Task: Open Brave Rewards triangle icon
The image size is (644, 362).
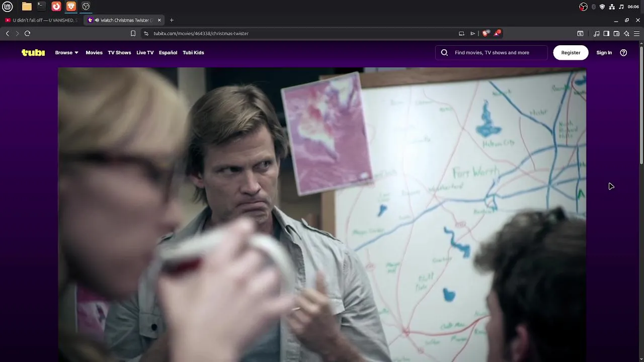Action: coord(497,33)
